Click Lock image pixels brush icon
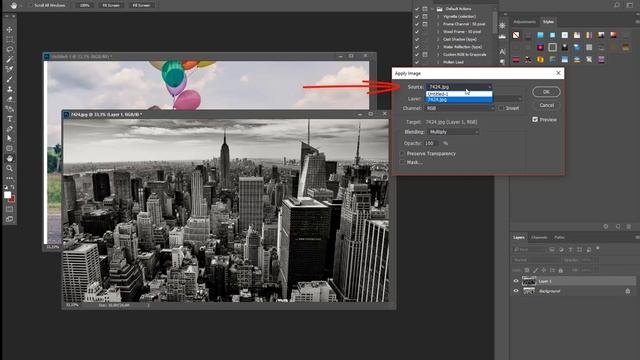The width and height of the screenshot is (640, 360). (x=535, y=270)
